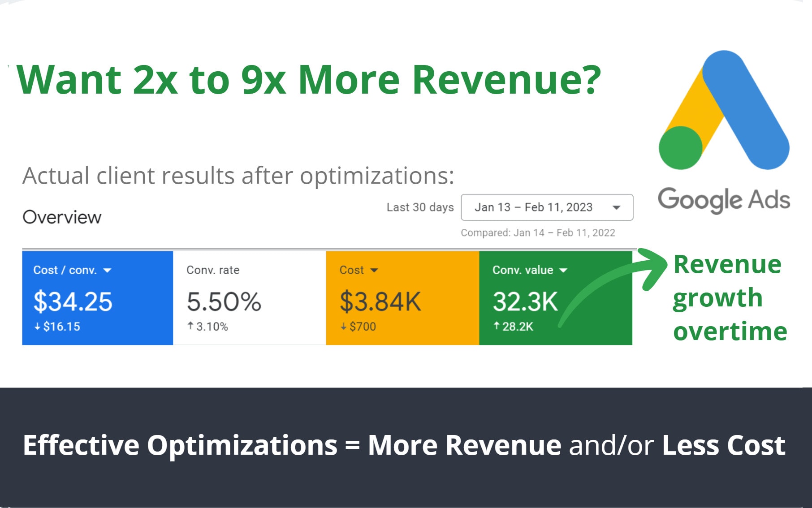Click the down arrow beside $16.15
The height and width of the screenshot is (508, 812).
click(x=38, y=327)
